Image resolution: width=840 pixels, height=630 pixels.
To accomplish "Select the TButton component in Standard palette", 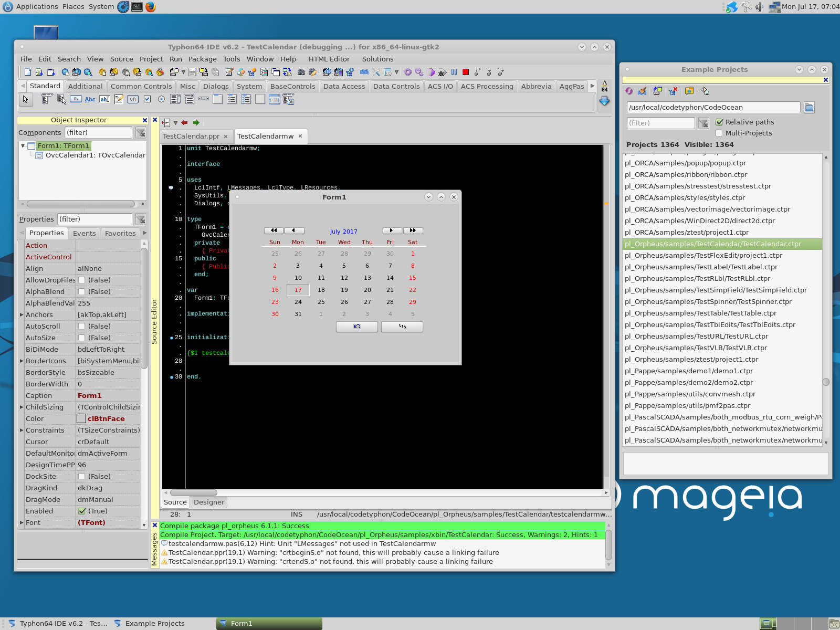I will (76, 99).
